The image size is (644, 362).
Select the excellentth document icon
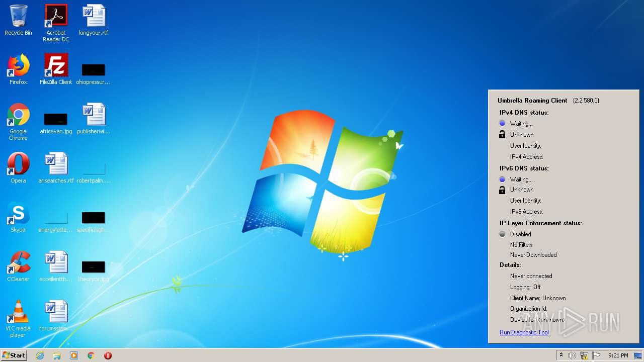(x=56, y=266)
